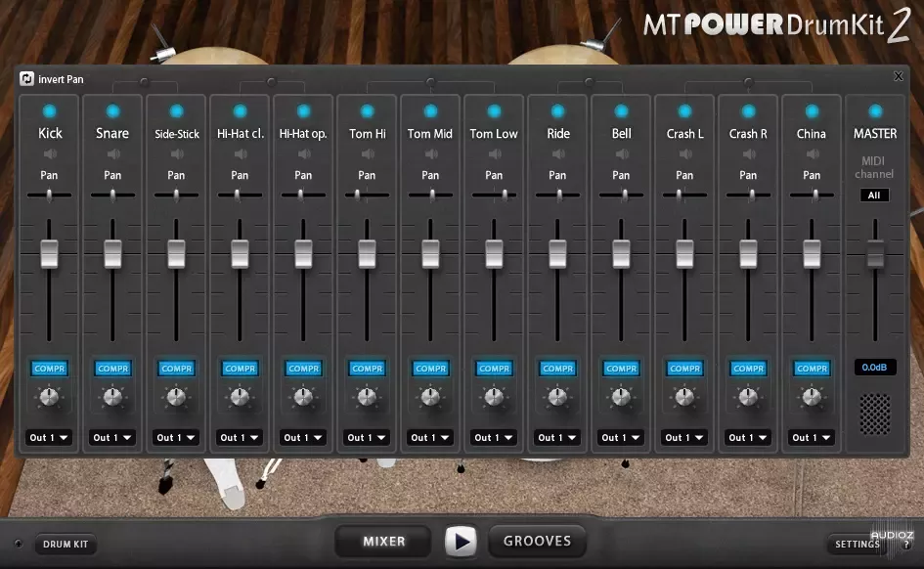Toggle the Kick COMPR button

point(50,369)
